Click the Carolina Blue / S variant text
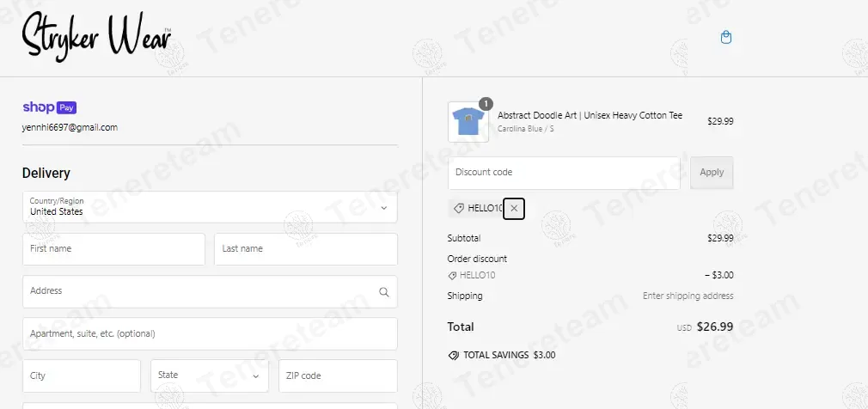 click(x=525, y=128)
